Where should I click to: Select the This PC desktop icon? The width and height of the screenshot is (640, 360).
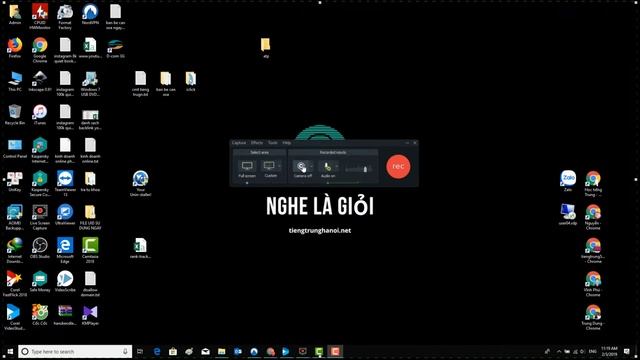(x=15, y=81)
